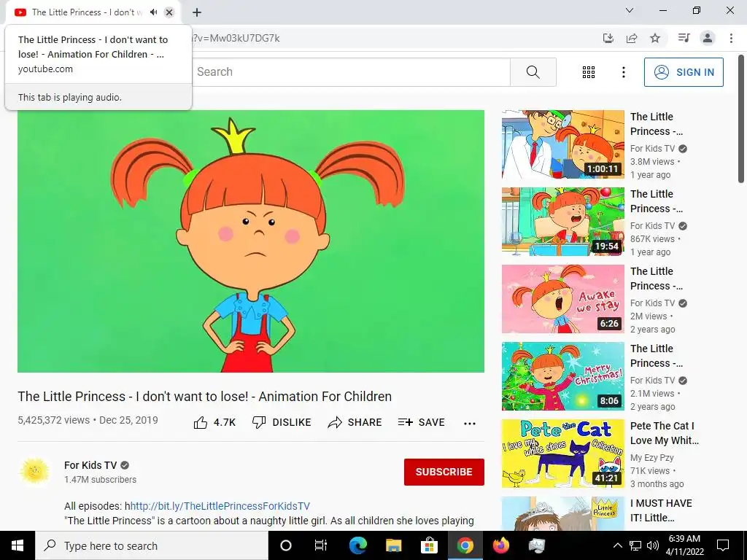Image resolution: width=747 pixels, height=560 pixels.
Task: Open Task View in taskbar
Action: pyautogui.click(x=321, y=545)
